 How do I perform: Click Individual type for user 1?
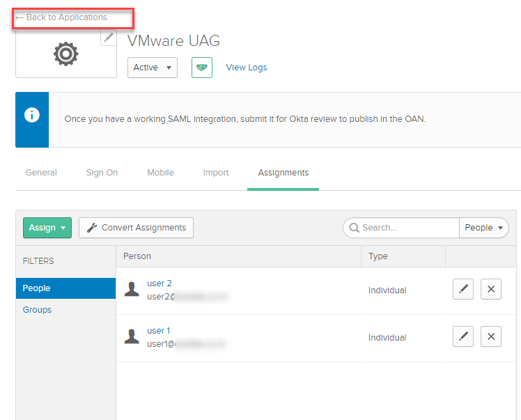pyautogui.click(x=387, y=338)
